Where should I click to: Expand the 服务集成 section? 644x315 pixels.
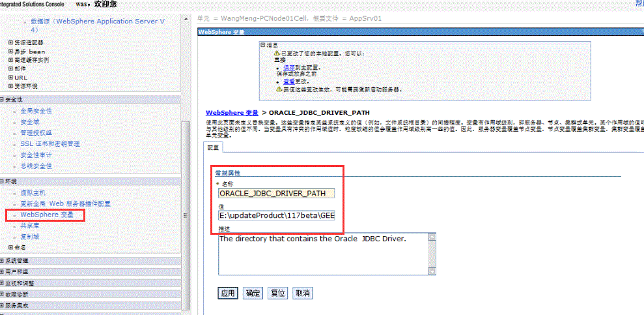coord(3,305)
